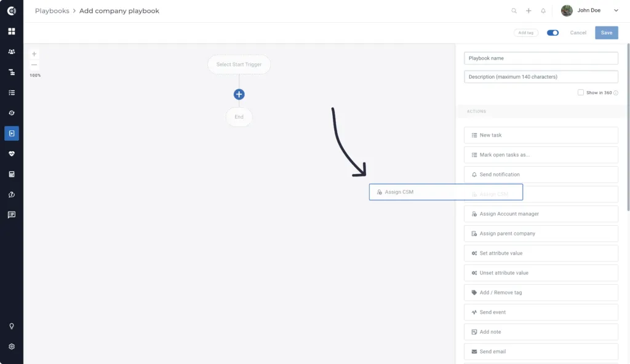This screenshot has width=630, height=364.
Task: Open the hierarchy list icon in sidebar
Action: [x=12, y=72]
